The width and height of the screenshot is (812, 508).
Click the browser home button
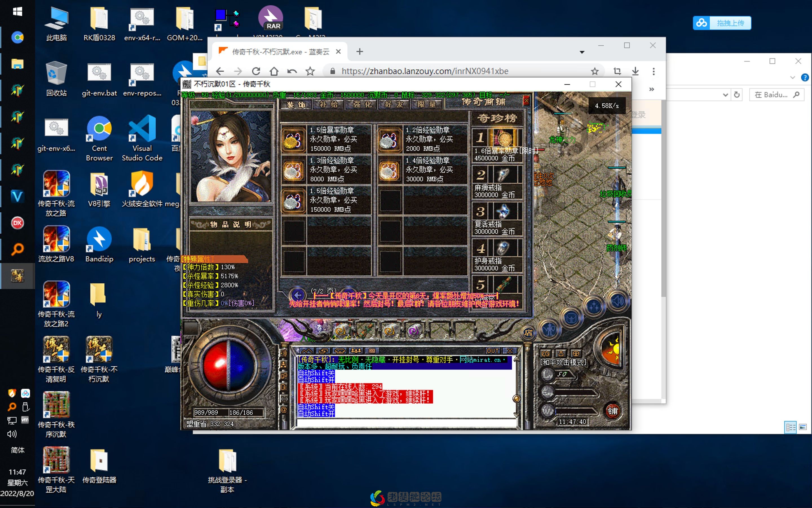pyautogui.click(x=274, y=71)
